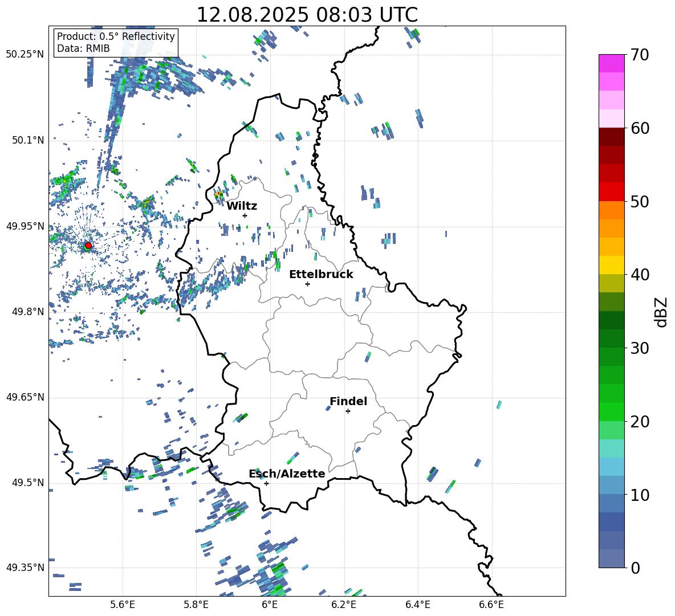
Task: Click the 49.8°N latitude label
Action: [x=28, y=312]
